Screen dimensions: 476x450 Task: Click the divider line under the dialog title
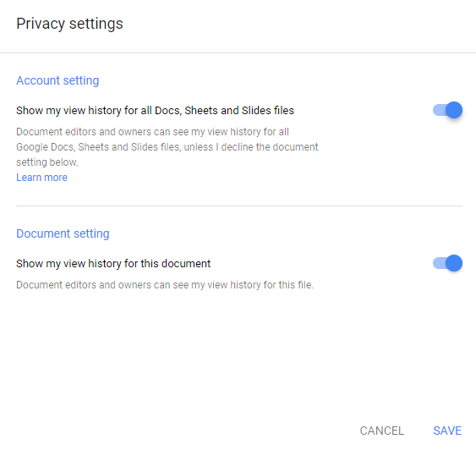(238, 52)
